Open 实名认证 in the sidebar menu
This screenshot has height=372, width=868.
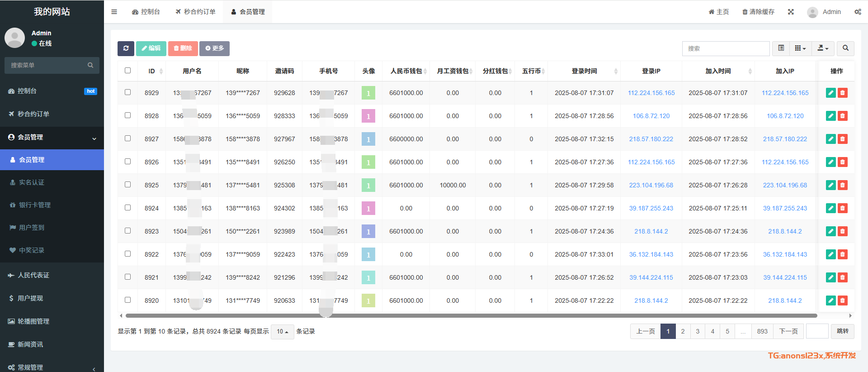(x=32, y=182)
